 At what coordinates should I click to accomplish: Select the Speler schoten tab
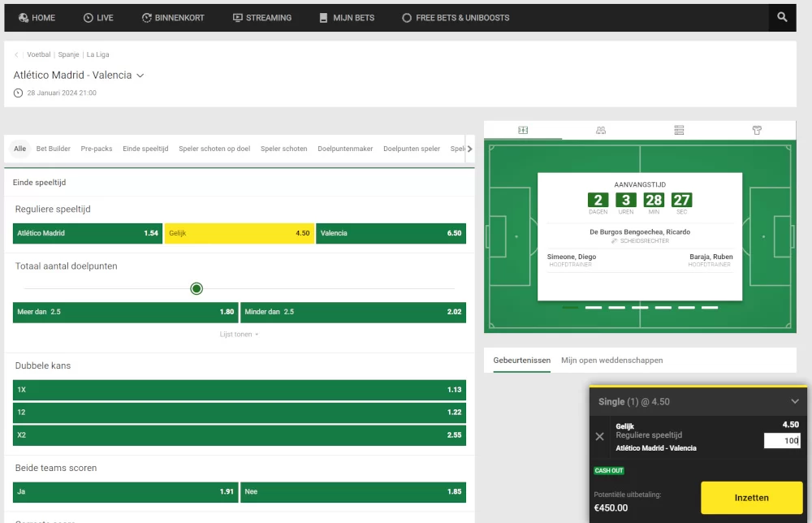click(283, 149)
